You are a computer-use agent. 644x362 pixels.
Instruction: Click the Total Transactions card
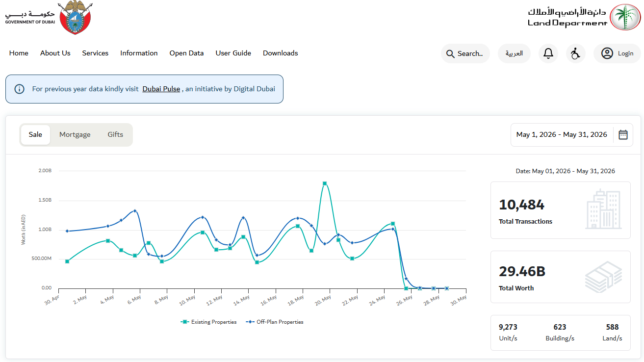pos(561,210)
